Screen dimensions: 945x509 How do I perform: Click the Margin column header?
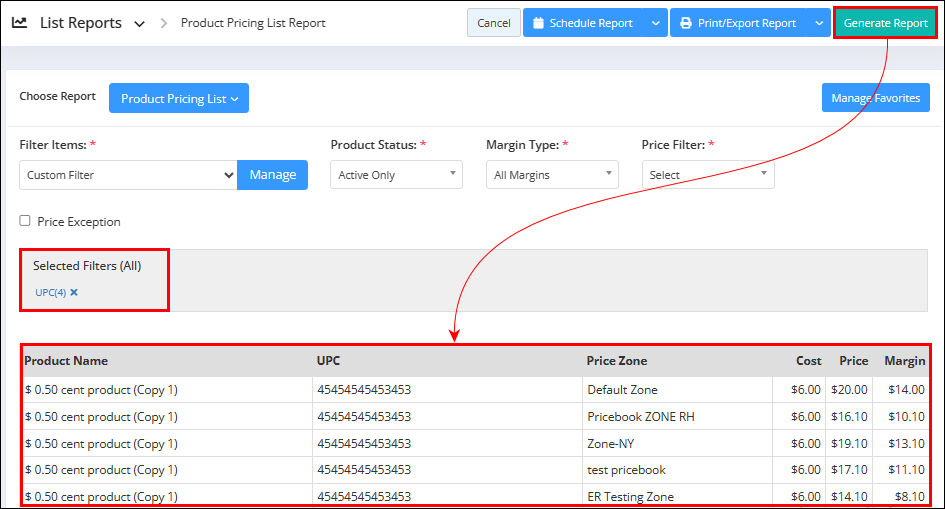pyautogui.click(x=905, y=361)
